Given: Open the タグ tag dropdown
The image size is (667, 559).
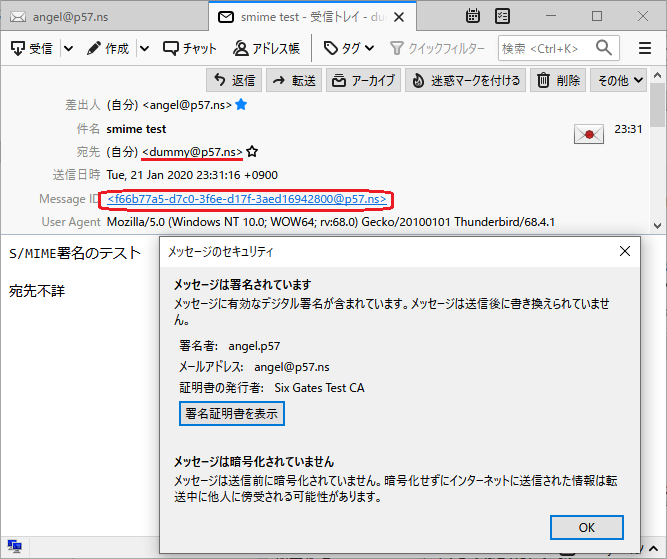Looking at the screenshot, I should (349, 48).
